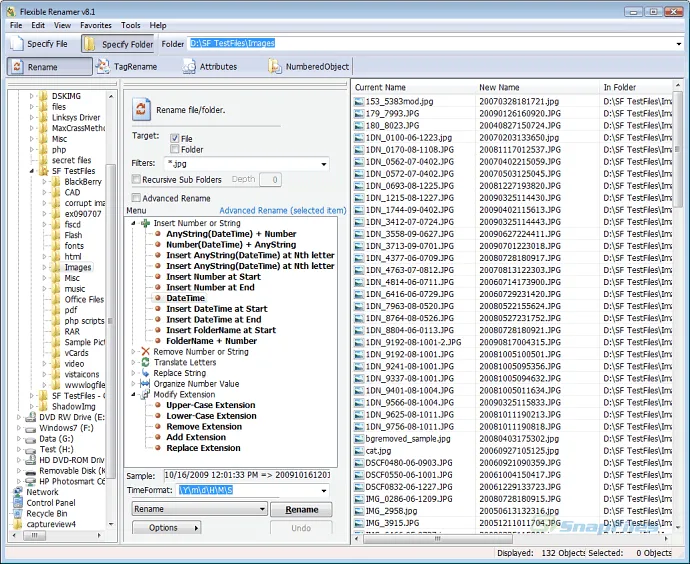This screenshot has width=690, height=564.
Task: Check the Folder target checkbox
Action: 174,149
